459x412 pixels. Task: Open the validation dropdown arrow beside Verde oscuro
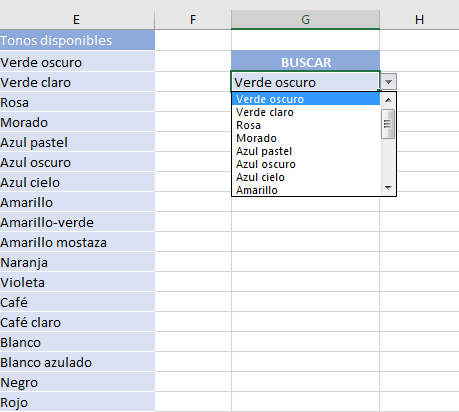[388, 82]
